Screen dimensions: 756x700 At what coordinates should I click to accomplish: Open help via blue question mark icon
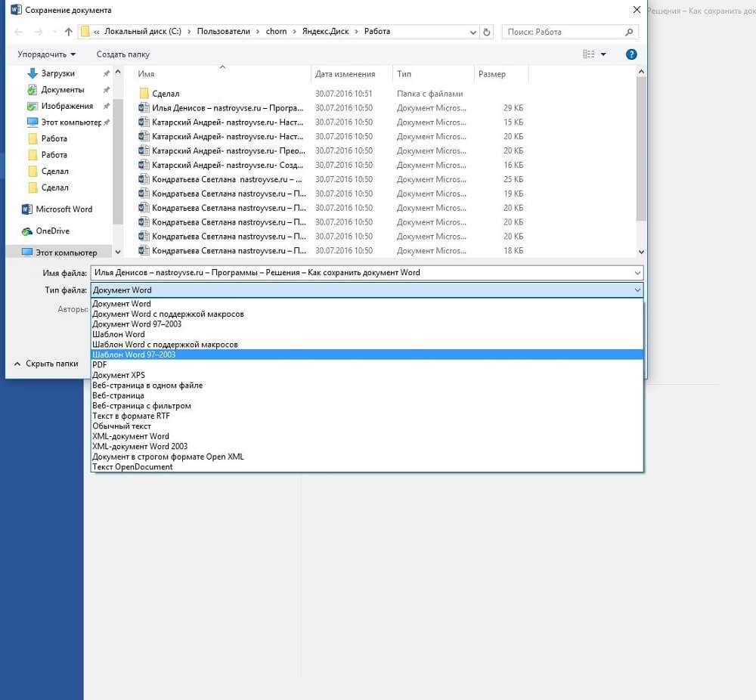tap(631, 54)
